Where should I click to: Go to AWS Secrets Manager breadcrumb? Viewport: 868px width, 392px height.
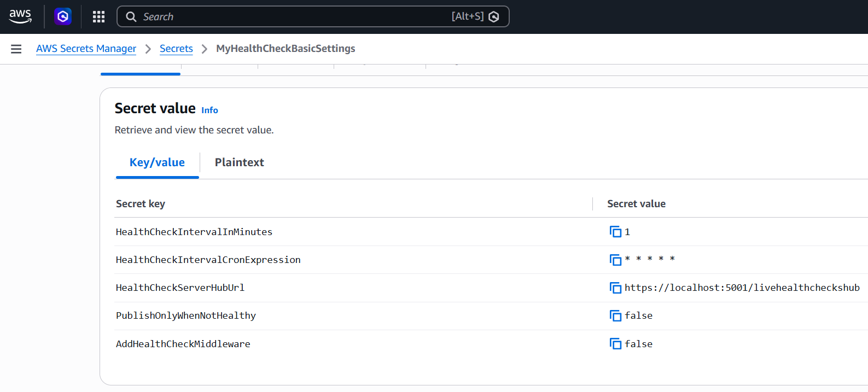point(86,49)
